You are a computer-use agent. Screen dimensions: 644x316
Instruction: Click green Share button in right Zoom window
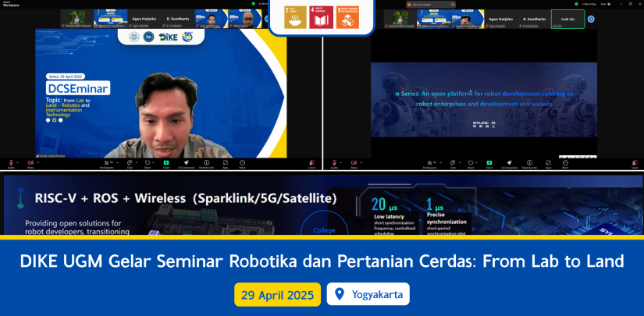[489, 164]
